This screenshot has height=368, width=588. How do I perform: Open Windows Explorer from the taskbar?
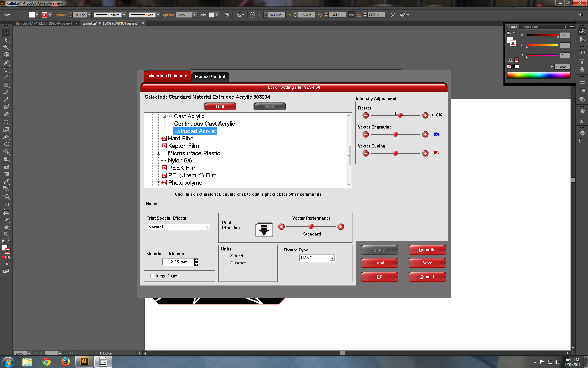pyautogui.click(x=27, y=362)
